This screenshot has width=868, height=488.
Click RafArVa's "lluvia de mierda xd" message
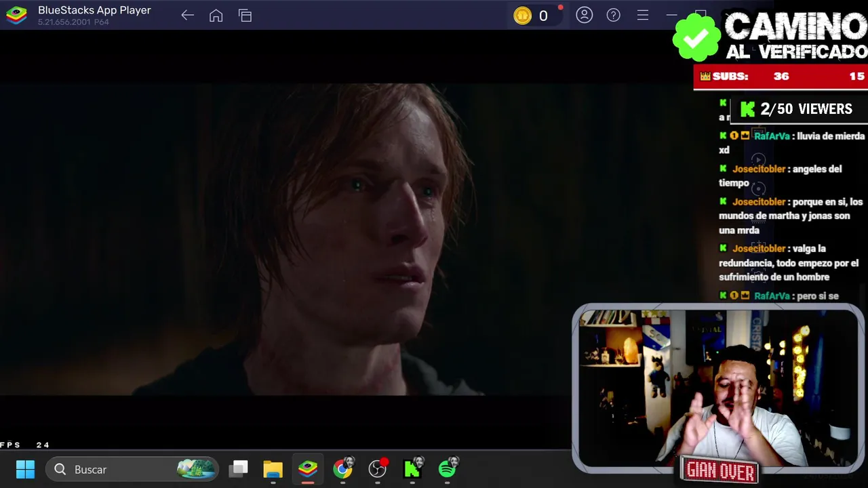(791, 143)
